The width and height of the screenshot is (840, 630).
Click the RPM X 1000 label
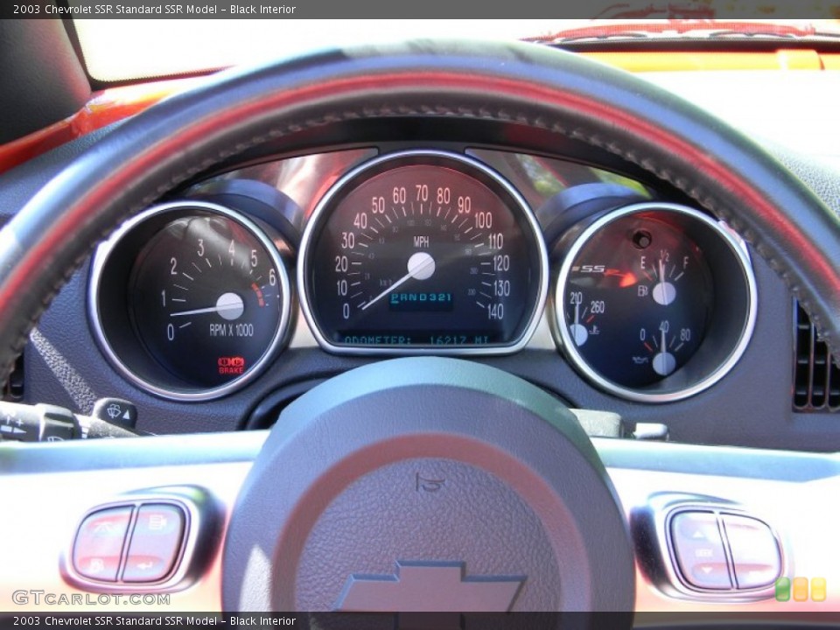coord(231,330)
